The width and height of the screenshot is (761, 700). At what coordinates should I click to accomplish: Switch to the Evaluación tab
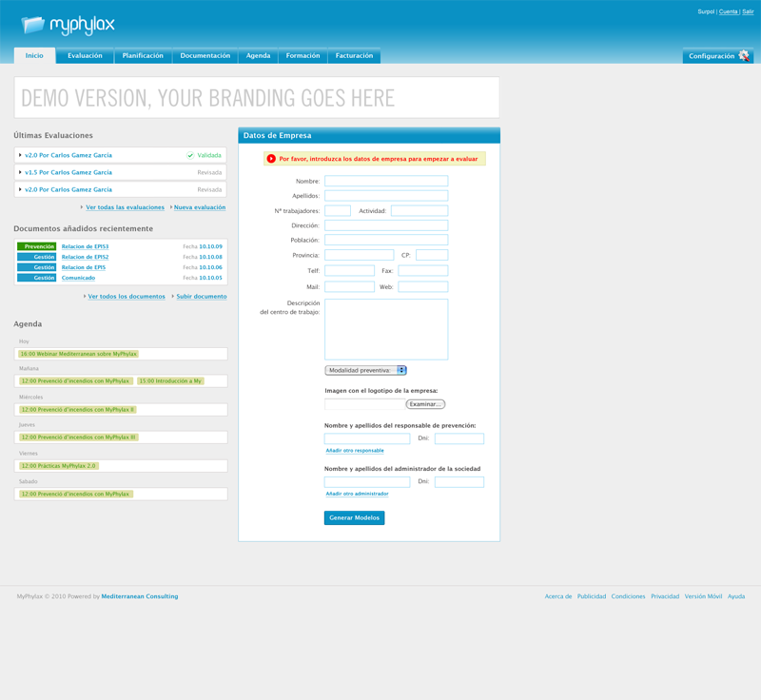click(85, 56)
